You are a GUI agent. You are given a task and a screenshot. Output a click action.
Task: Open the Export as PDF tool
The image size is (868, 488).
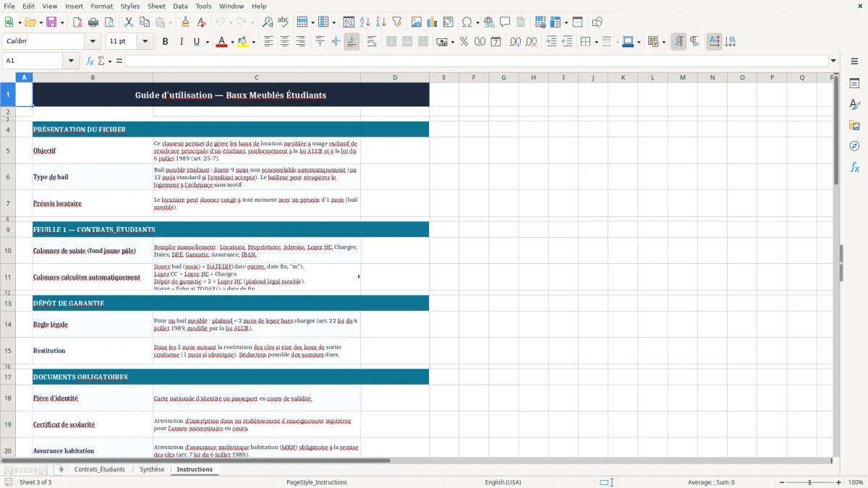click(x=77, y=22)
